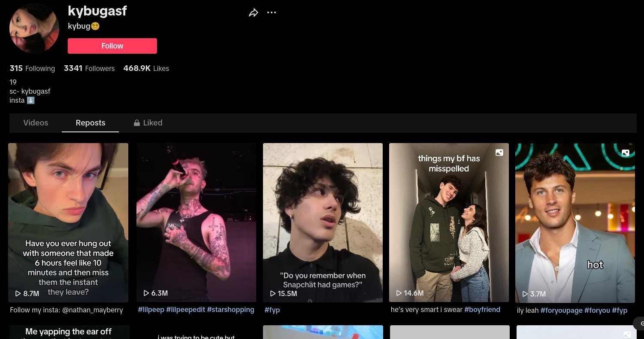Open the three-dot more options menu
The height and width of the screenshot is (339, 644).
[272, 12]
